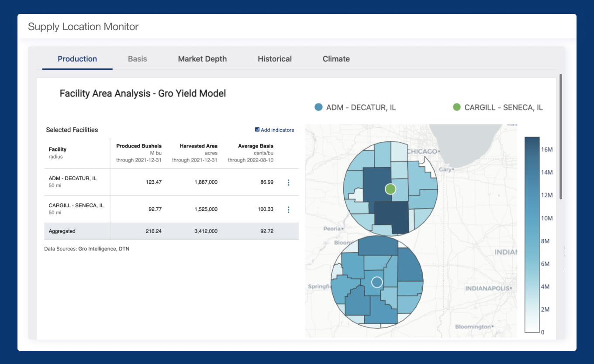The height and width of the screenshot is (364, 594).
Task: Open options menu for CARGILL - SENECA row
Action: coord(288,210)
